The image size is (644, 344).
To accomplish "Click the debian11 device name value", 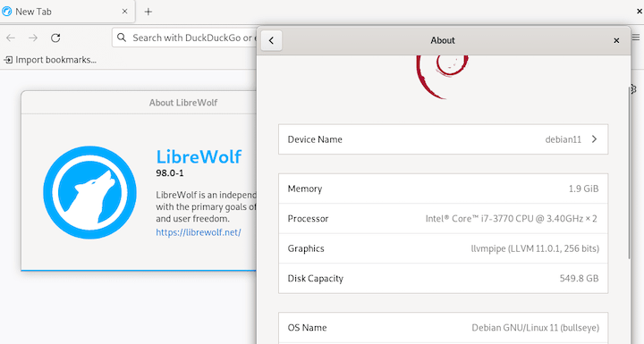I will [563, 139].
